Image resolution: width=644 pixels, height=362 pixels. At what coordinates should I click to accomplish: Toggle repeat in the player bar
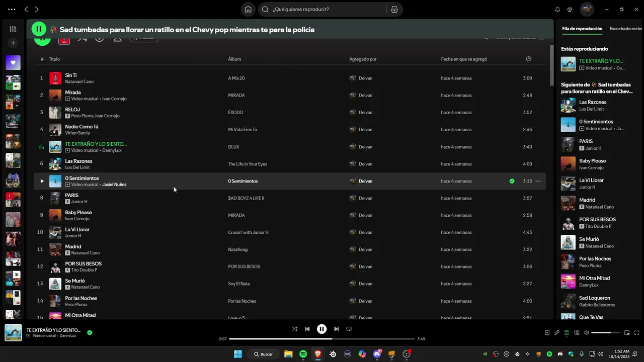(x=349, y=329)
